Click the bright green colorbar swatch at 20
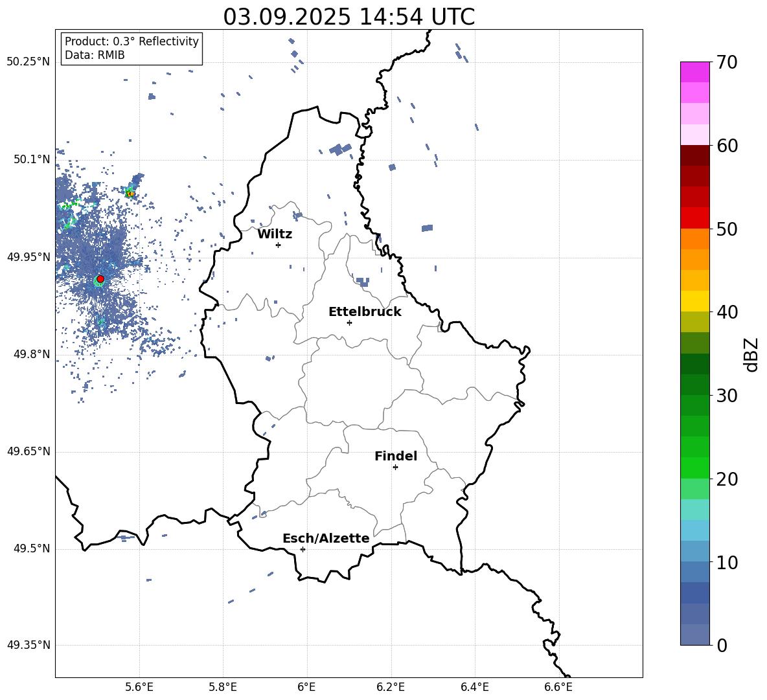Image resolution: width=767 pixels, height=700 pixels. (694, 468)
